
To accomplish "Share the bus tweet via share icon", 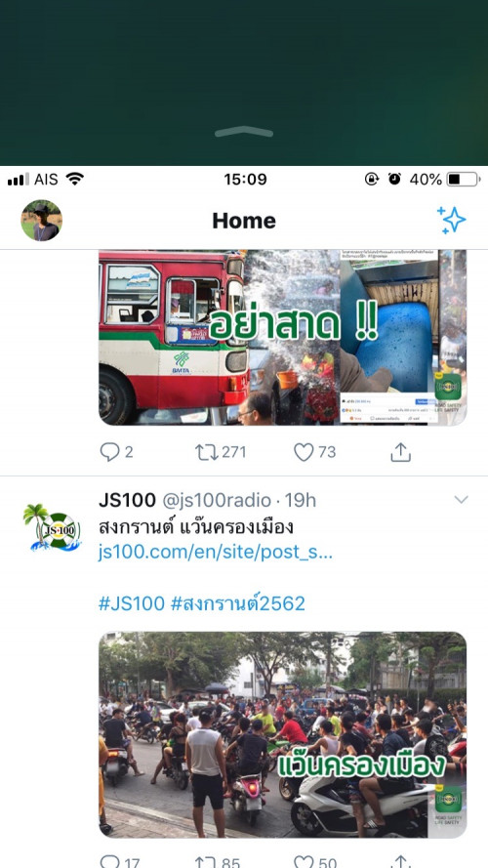I will (x=400, y=452).
